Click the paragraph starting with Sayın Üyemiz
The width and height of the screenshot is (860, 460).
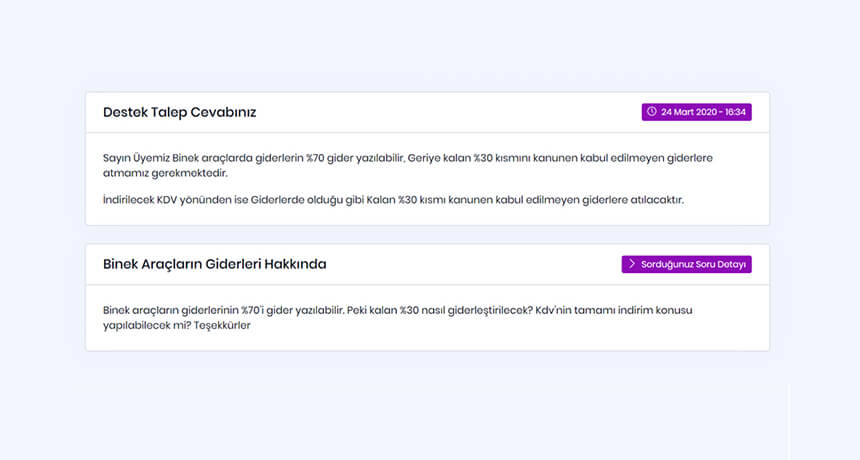pyautogui.click(x=400, y=159)
